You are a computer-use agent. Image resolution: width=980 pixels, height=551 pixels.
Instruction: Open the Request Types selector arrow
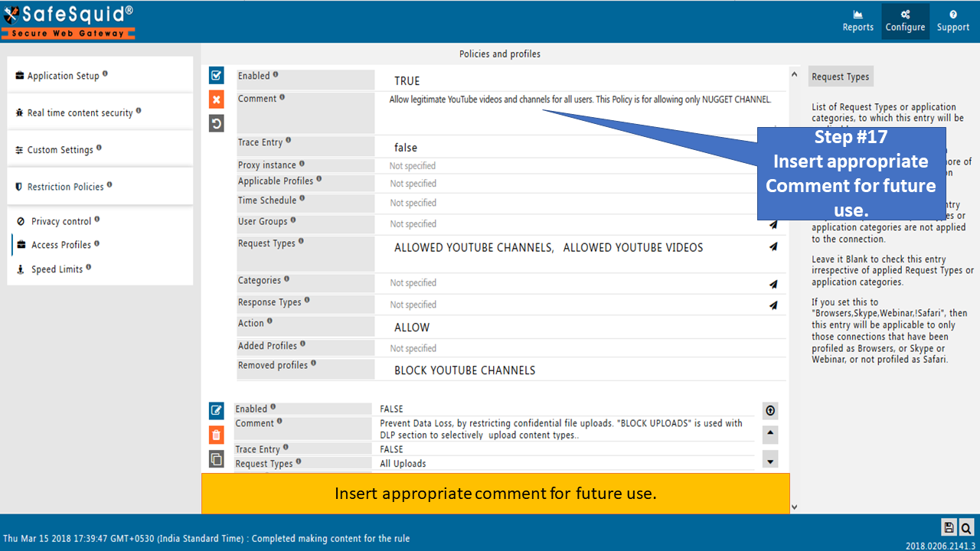click(x=773, y=246)
